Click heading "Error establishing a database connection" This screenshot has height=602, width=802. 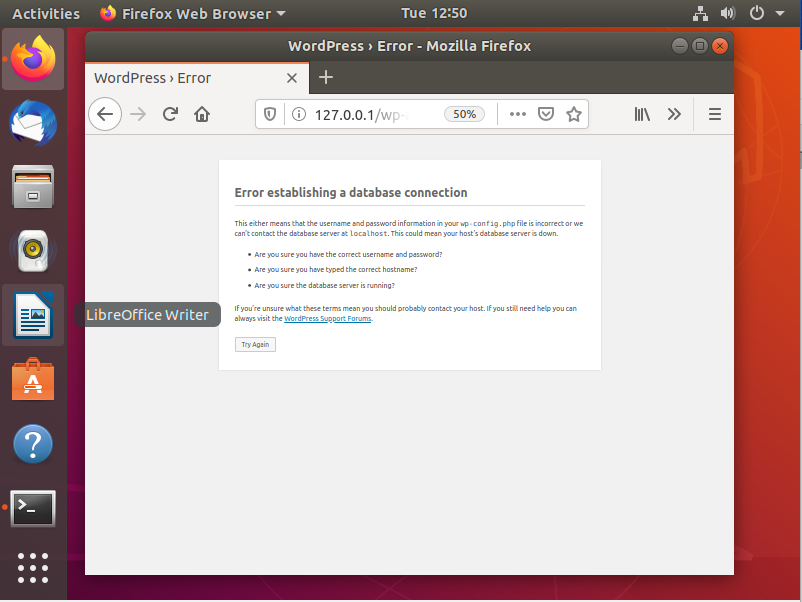(351, 192)
